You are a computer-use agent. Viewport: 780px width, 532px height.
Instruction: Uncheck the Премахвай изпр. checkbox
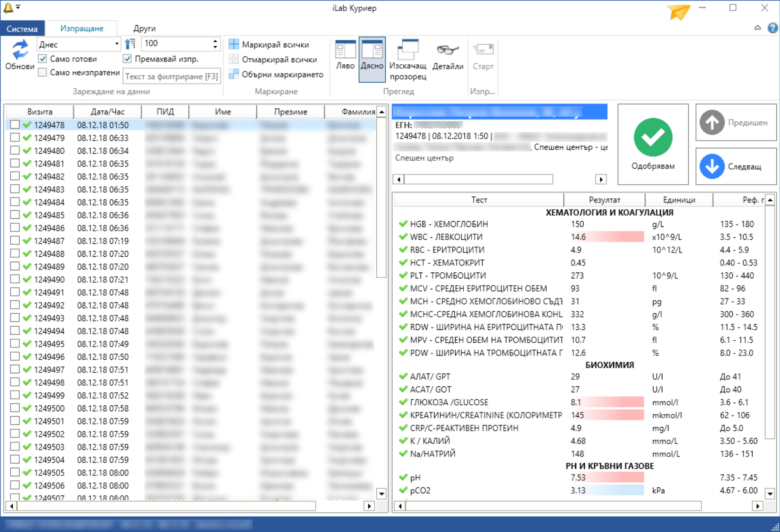click(x=127, y=59)
